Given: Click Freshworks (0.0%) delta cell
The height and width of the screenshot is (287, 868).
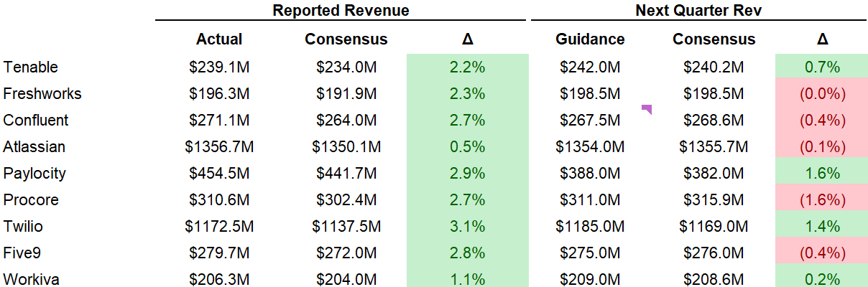Looking at the screenshot, I should 822,94.
